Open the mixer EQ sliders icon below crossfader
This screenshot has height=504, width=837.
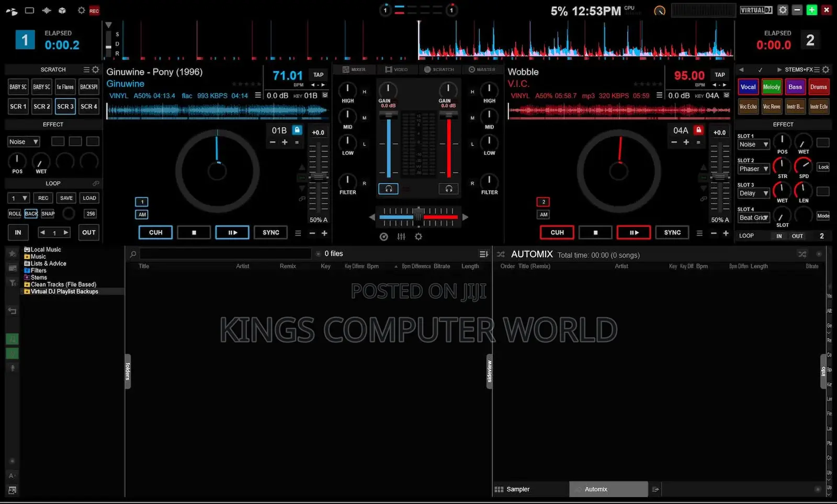click(x=401, y=237)
